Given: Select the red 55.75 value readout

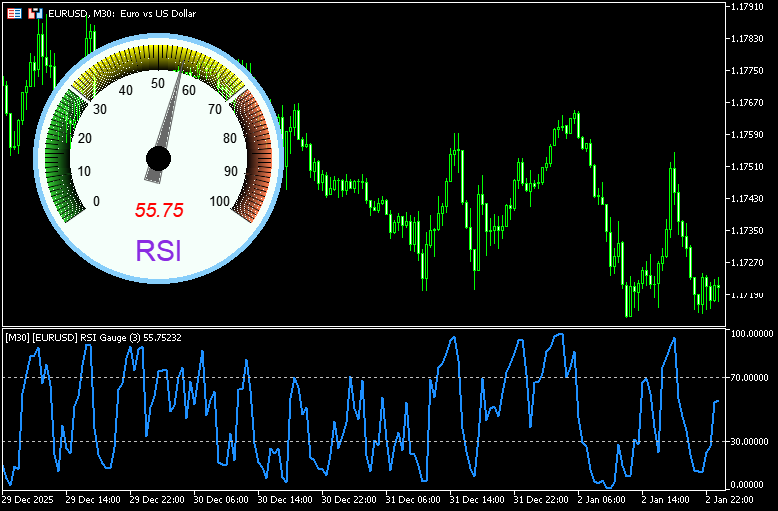Looking at the screenshot, I should 159,211.
